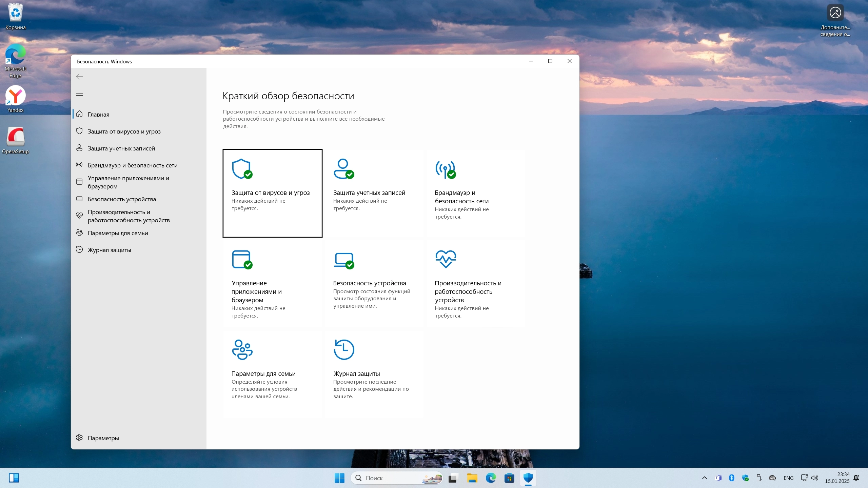The image size is (868, 488).
Task: Open Windows Start menu
Action: tap(339, 478)
